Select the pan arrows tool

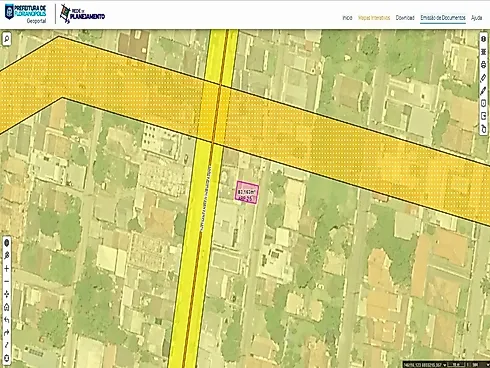[x=7, y=294]
